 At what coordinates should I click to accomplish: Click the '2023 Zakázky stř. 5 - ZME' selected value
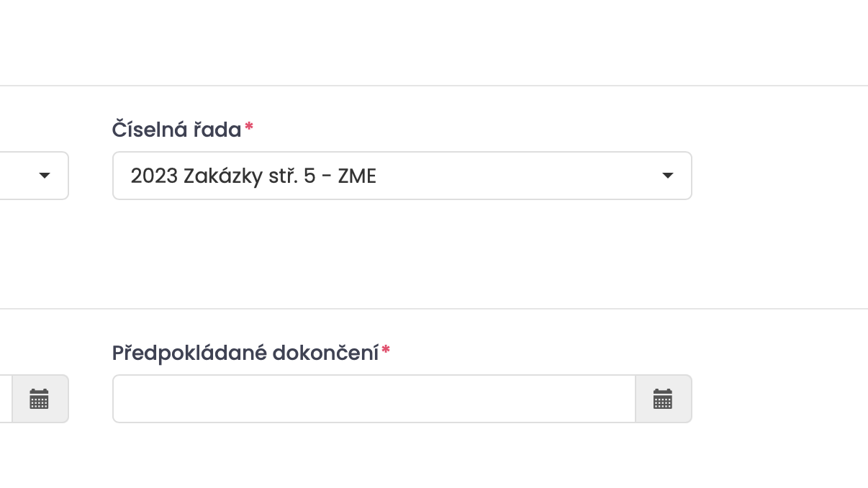click(253, 176)
